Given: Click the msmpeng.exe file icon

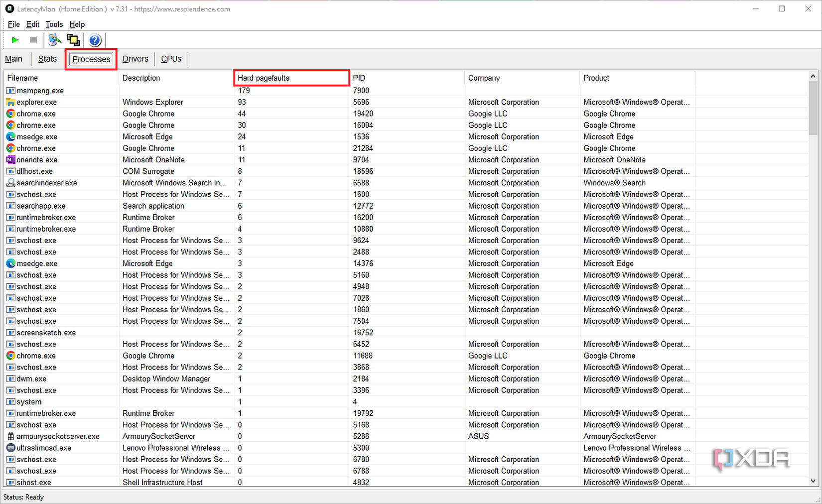Looking at the screenshot, I should tap(10, 91).
